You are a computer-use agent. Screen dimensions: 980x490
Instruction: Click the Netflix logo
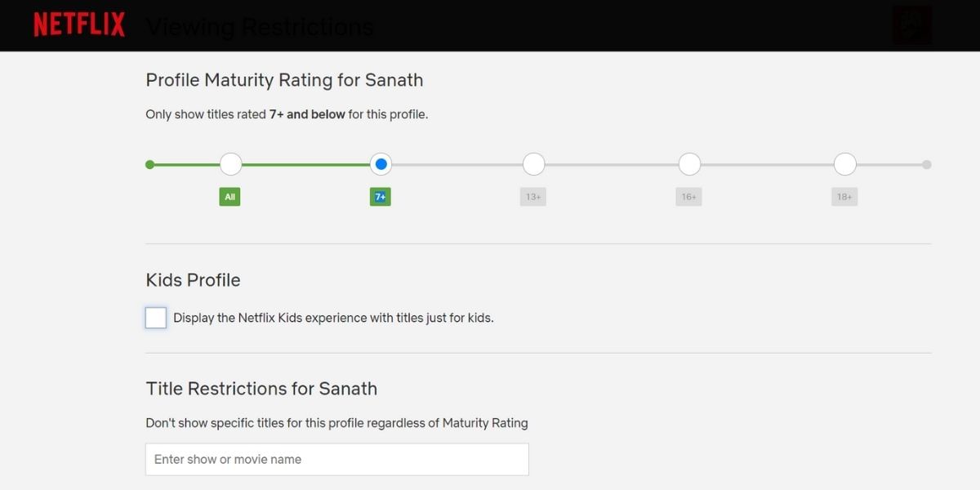coord(78,24)
